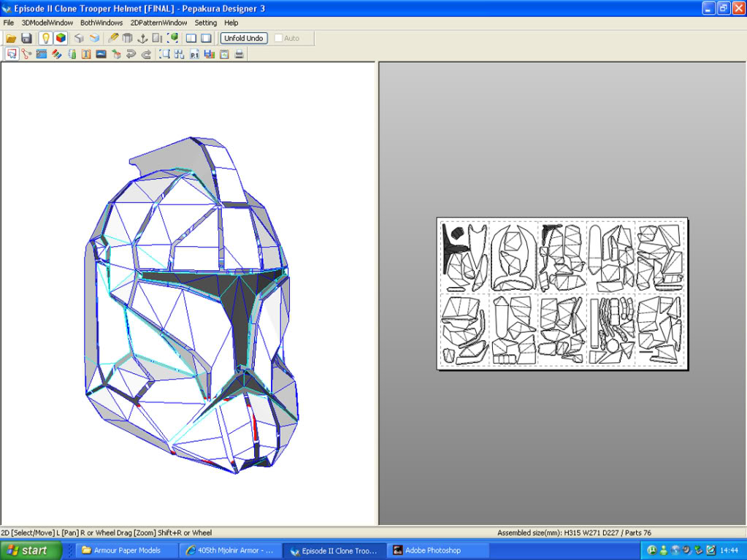Click the print preview page icon

pyautogui.click(x=224, y=54)
